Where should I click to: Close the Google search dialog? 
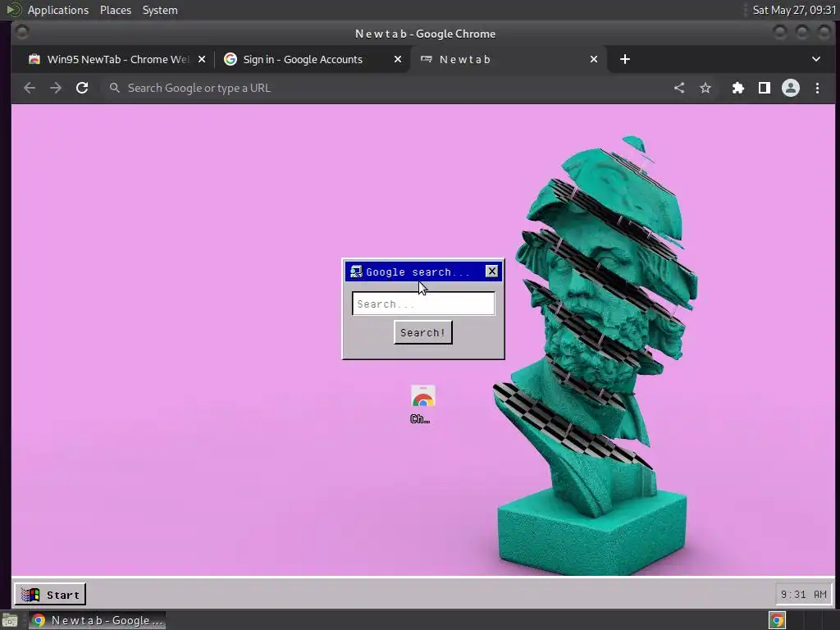coord(492,271)
